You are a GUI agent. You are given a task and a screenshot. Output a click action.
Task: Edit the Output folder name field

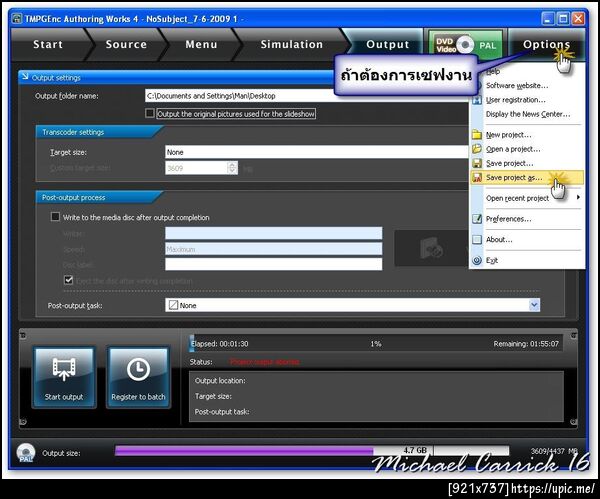point(307,96)
